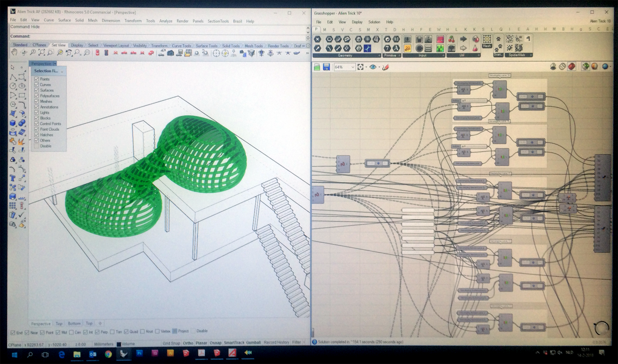Viewport: 618px width, 364px height.
Task: Toggle Quad osnap checkbox
Action: [x=126, y=332]
